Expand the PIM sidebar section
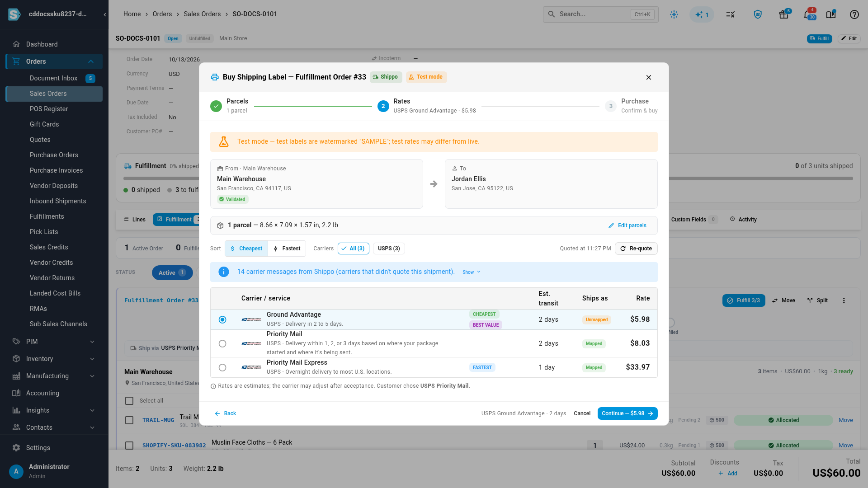 point(92,342)
